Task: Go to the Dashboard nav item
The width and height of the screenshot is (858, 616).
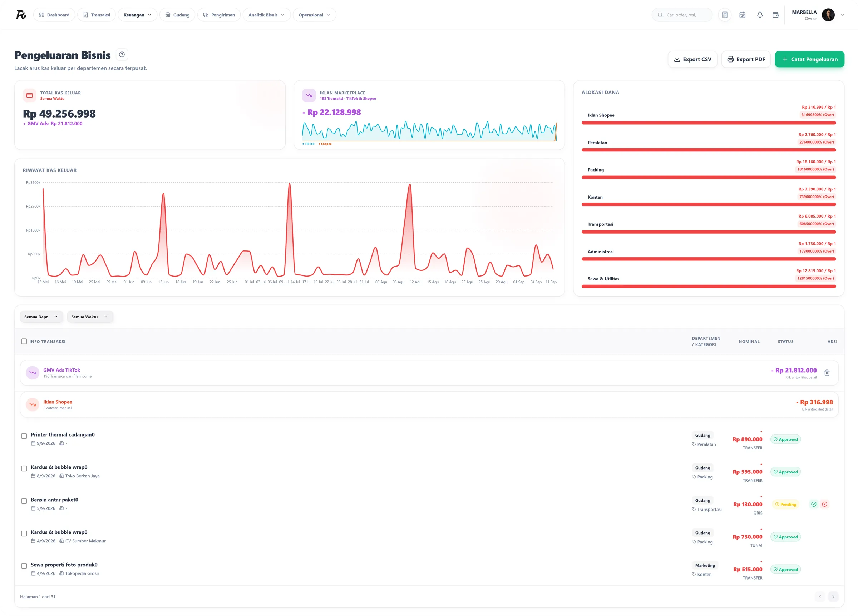Action: point(54,15)
